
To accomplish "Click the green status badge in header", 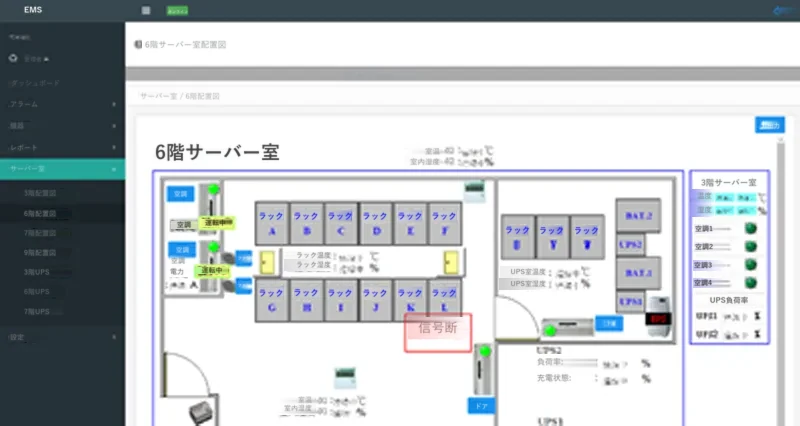I will (177, 11).
